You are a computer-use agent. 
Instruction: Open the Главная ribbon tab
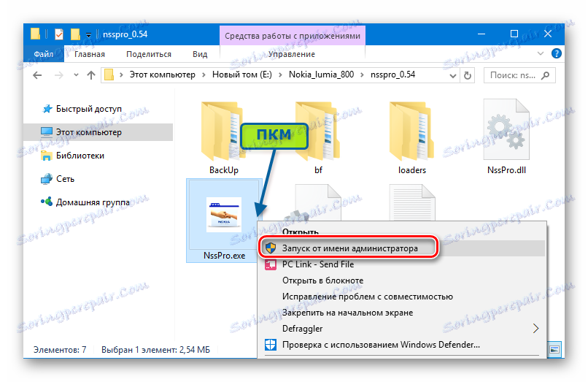point(90,54)
